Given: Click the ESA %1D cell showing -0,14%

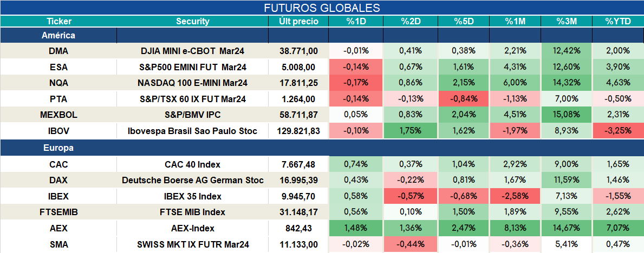Looking at the screenshot, I should click(x=356, y=67).
